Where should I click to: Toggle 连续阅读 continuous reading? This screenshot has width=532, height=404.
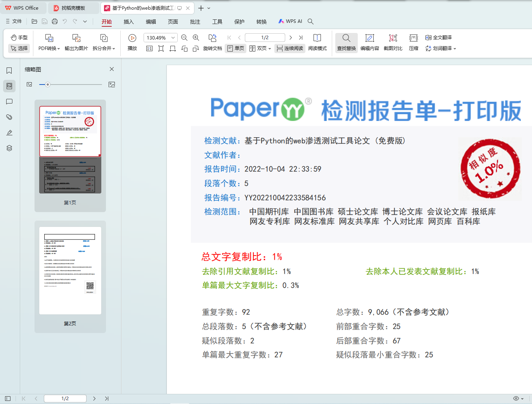click(290, 48)
